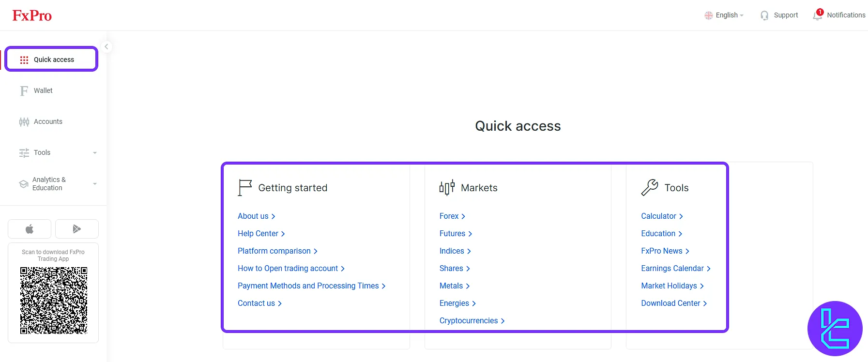Viewport: 868px width, 362px height.
Task: Click the Accounts candlestick icon
Action: [x=24, y=121]
